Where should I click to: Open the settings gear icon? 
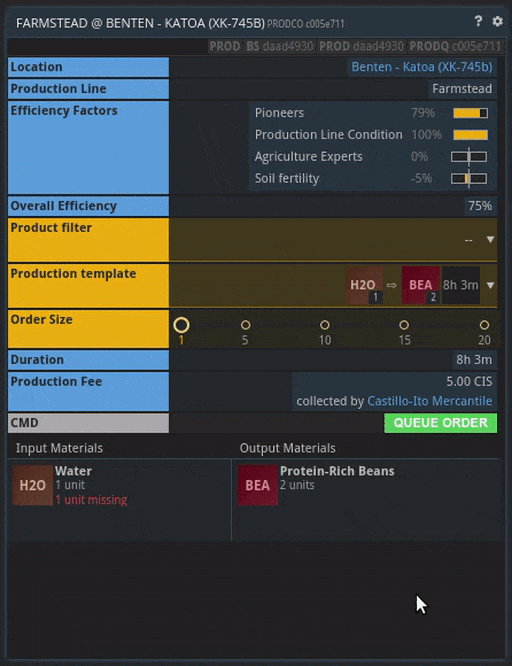click(497, 21)
